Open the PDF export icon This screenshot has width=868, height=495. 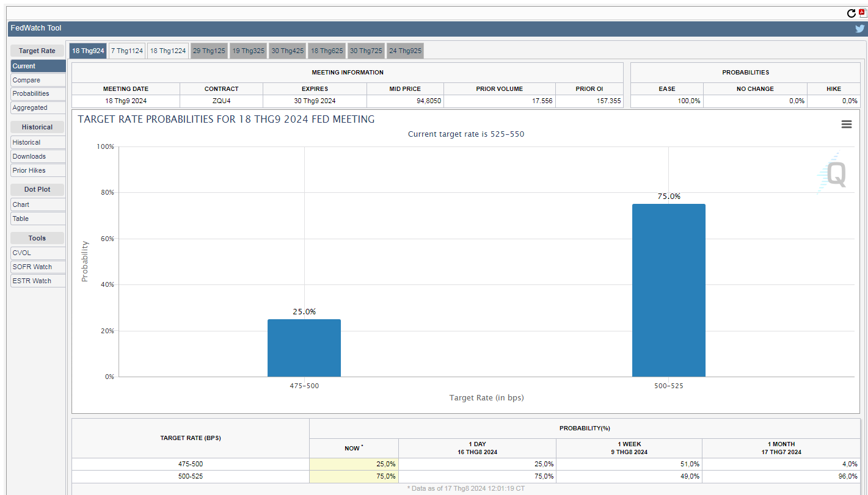pyautogui.click(x=862, y=13)
